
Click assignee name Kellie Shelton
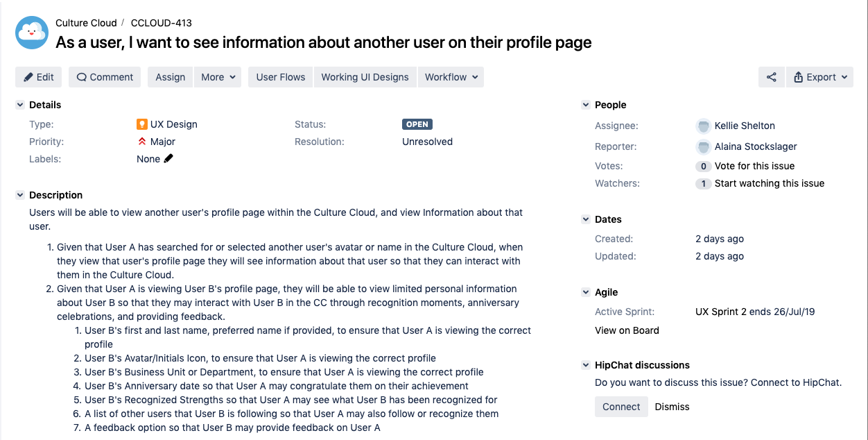[x=745, y=126]
